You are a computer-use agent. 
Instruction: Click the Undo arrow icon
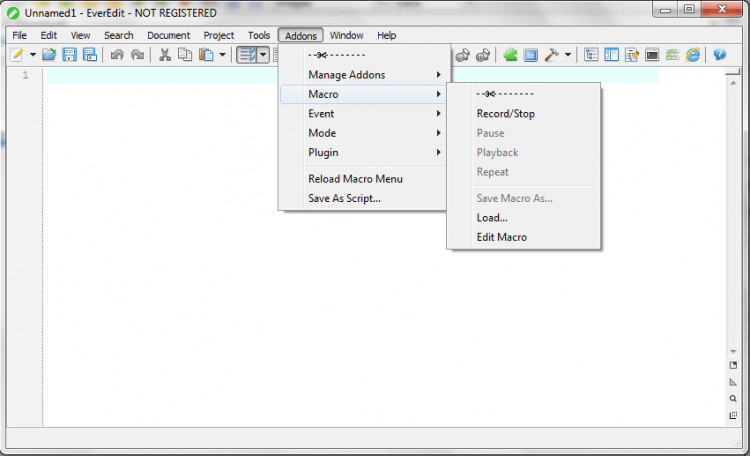(117, 55)
